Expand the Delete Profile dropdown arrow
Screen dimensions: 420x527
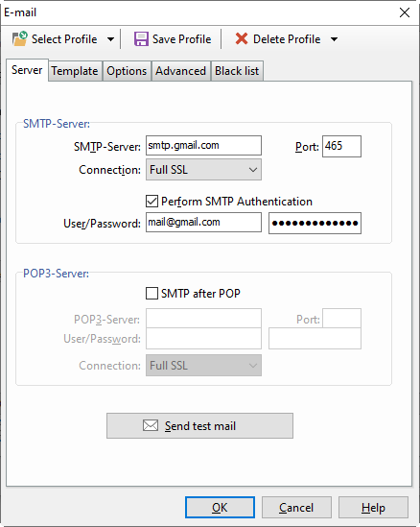334,39
